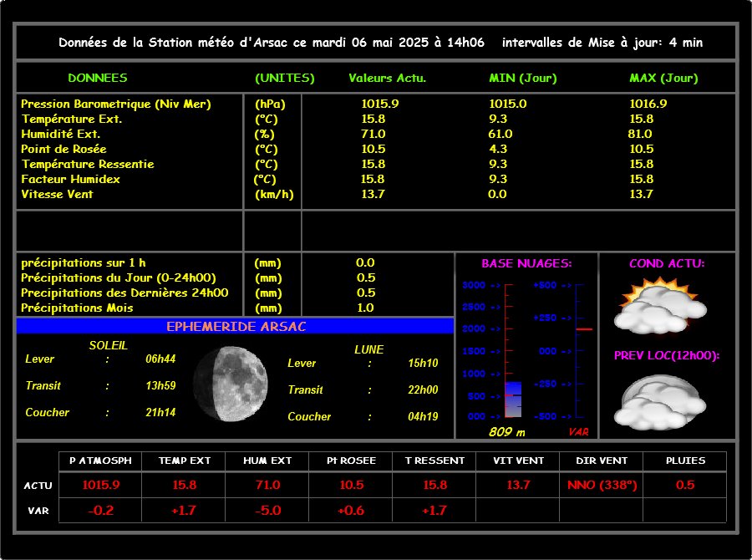752x560 pixels.
Task: Click current pressure value 1015.9 in upper table
Action: point(380,104)
